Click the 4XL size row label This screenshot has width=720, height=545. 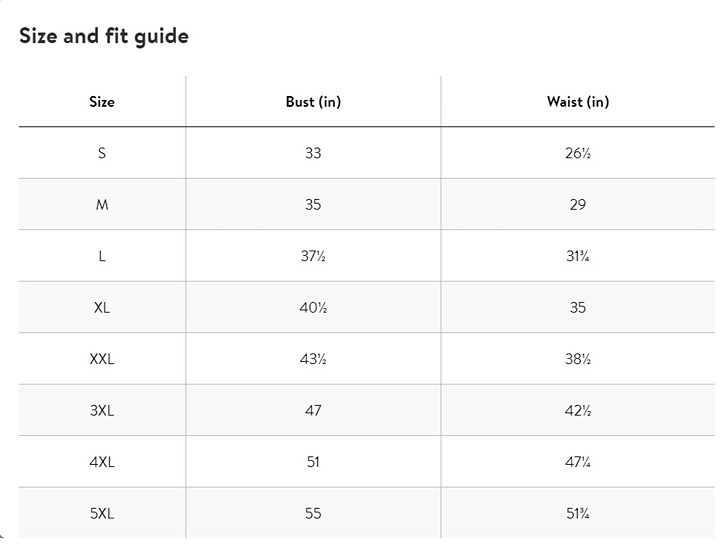(102, 461)
